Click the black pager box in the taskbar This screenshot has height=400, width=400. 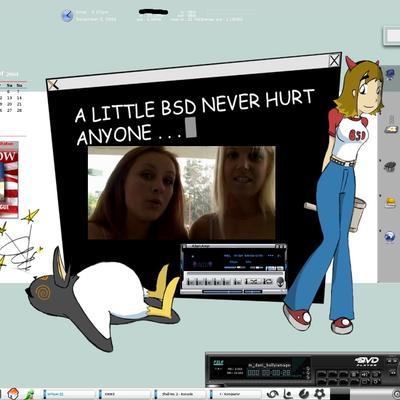click(x=340, y=394)
